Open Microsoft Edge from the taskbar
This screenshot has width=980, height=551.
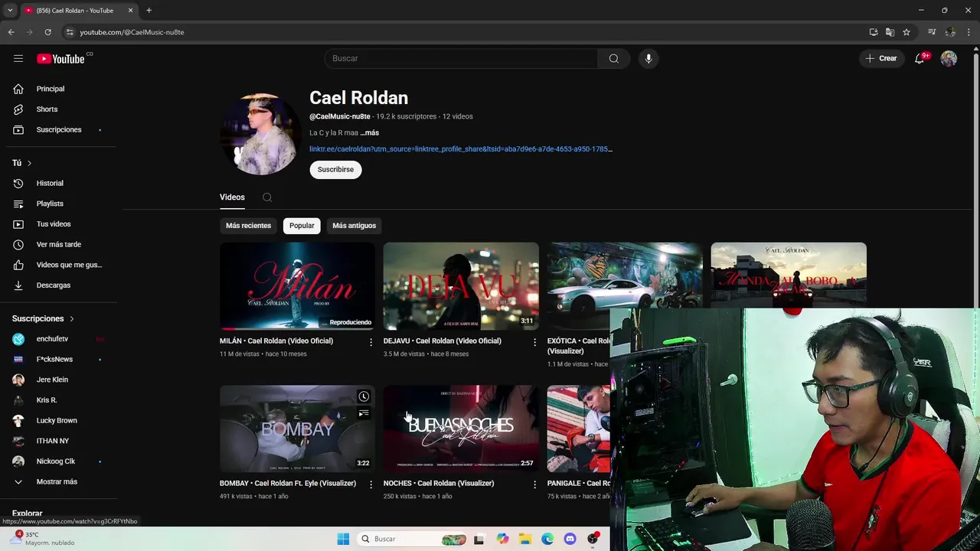click(547, 539)
